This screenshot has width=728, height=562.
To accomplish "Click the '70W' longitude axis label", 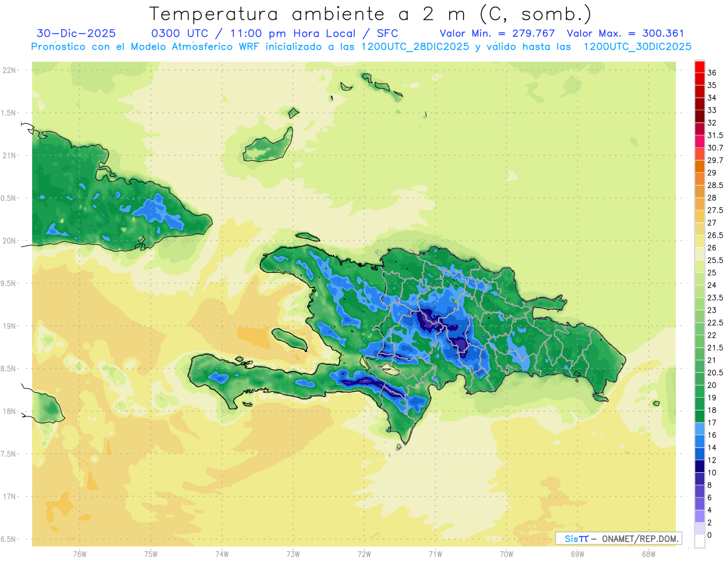I will click(x=507, y=554).
